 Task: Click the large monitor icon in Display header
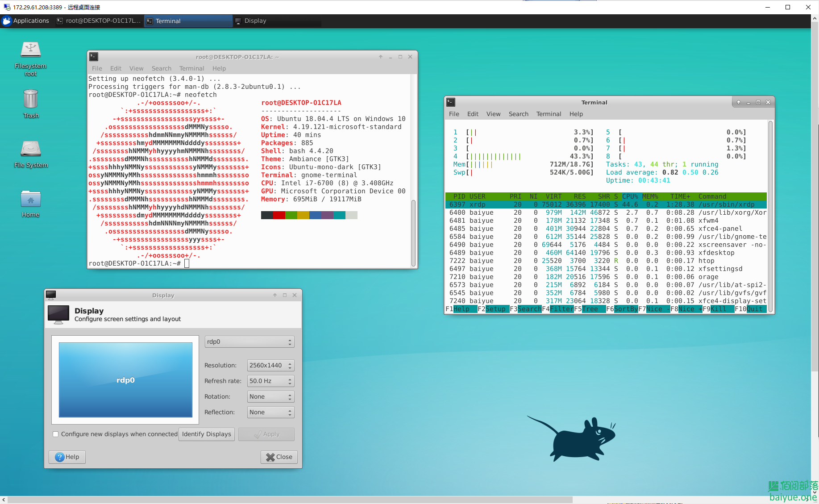pos(58,315)
